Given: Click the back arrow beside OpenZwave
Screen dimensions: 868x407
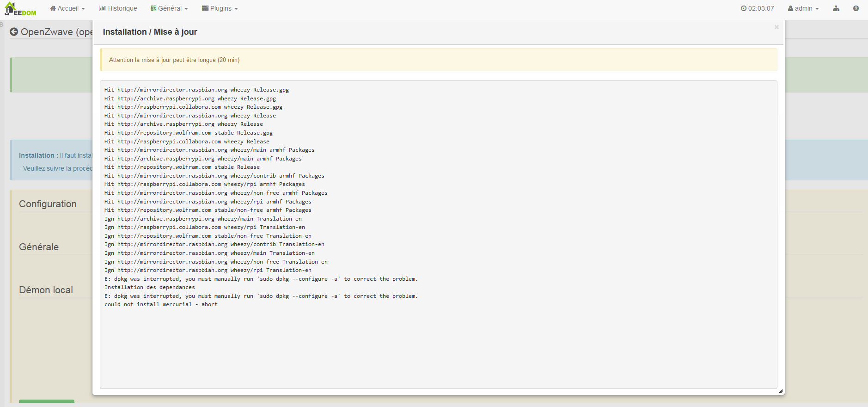Looking at the screenshot, I should [14, 32].
